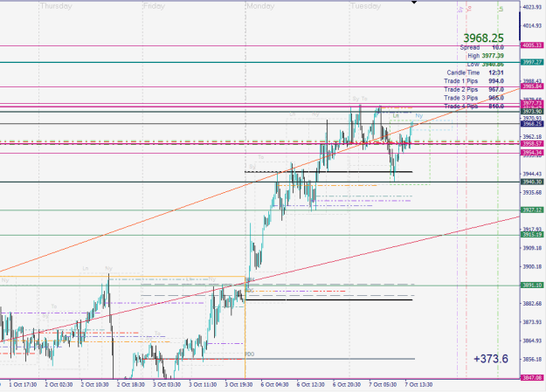Screen dimensions: 546x392
Task: Click the 3935.68 price scale value
Action: click(532, 192)
